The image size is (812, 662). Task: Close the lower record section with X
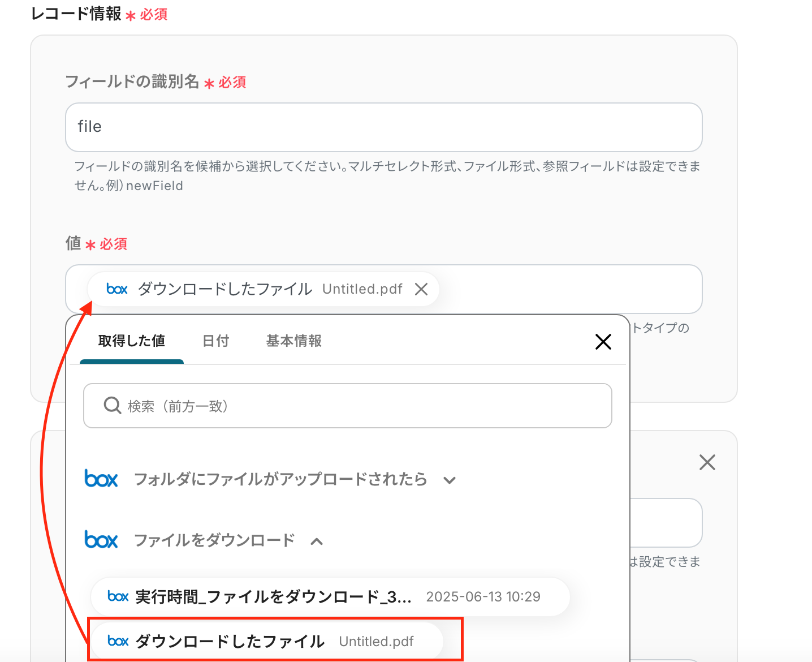[707, 462]
